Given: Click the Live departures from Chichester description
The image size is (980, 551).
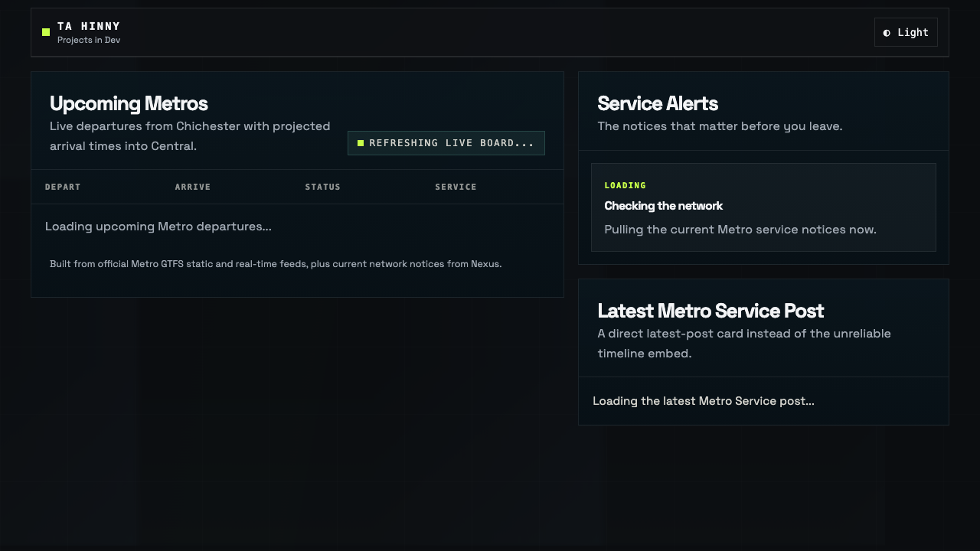Looking at the screenshot, I should (190, 136).
